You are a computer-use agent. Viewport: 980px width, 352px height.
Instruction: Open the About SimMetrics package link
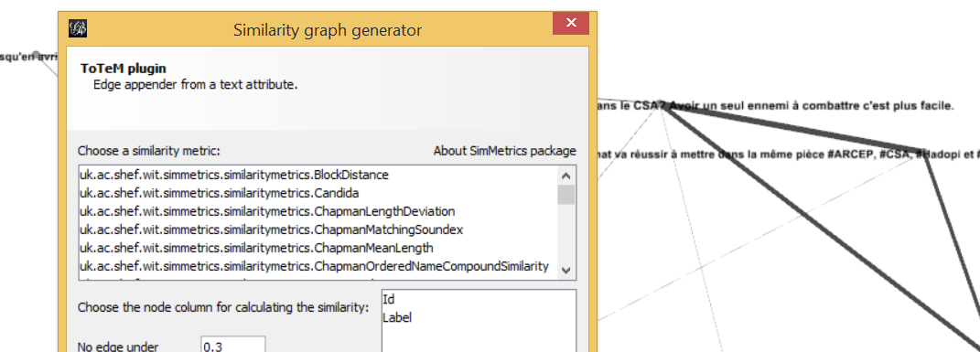tap(504, 151)
